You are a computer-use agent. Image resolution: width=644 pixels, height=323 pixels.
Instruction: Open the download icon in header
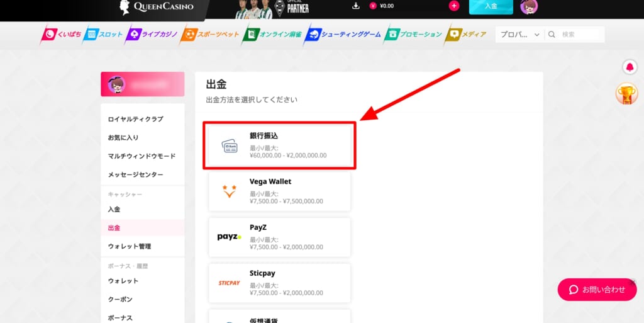(356, 6)
